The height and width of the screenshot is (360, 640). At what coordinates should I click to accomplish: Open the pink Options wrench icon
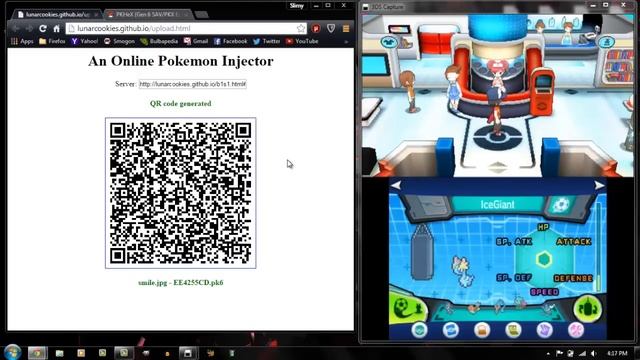[x=576, y=330]
